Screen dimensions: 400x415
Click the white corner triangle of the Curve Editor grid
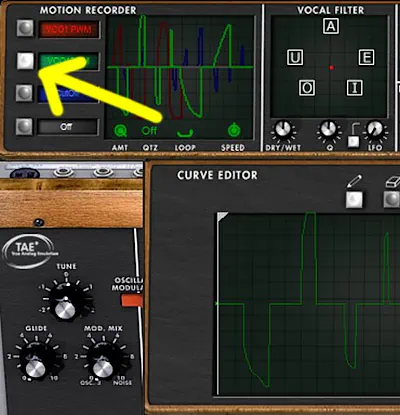221,216
